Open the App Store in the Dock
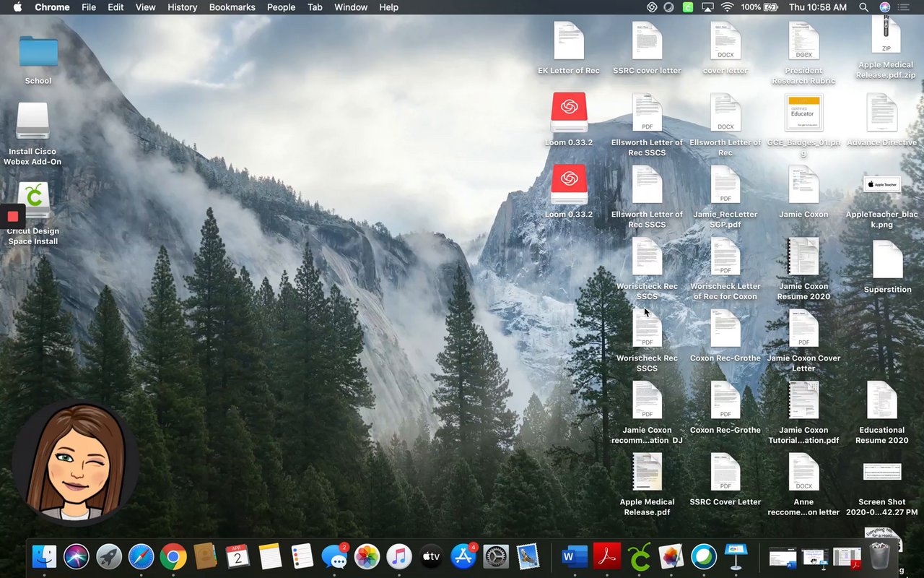 click(463, 556)
